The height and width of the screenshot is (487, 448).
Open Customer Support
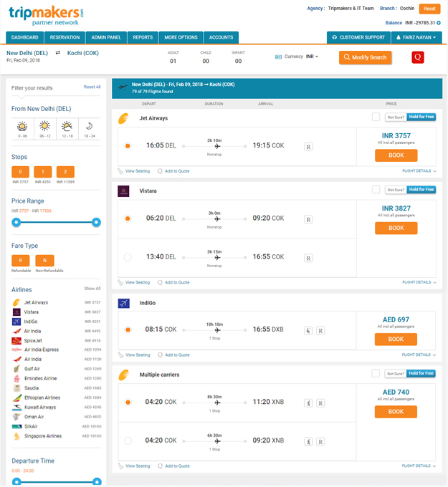click(358, 37)
